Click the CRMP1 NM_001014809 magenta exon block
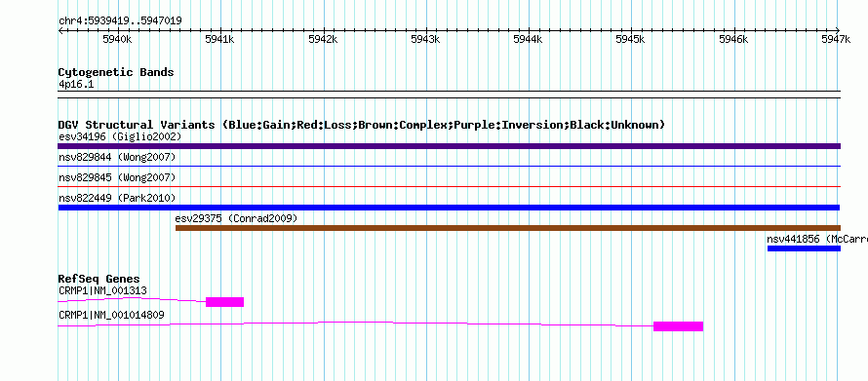Screen dimensions: 868x381 click(678, 326)
